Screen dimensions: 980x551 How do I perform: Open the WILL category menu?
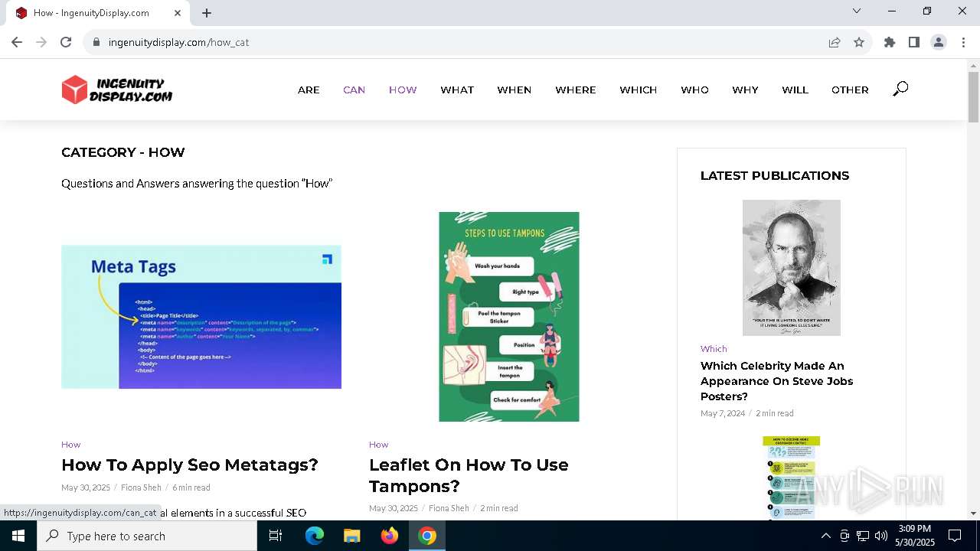coord(795,90)
